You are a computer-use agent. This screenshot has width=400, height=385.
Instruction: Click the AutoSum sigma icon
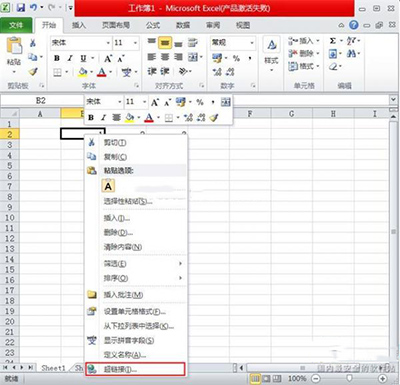point(332,41)
